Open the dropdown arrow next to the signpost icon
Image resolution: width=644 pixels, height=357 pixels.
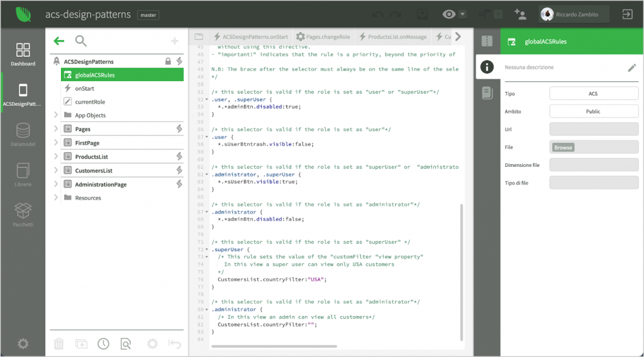(x=498, y=14)
